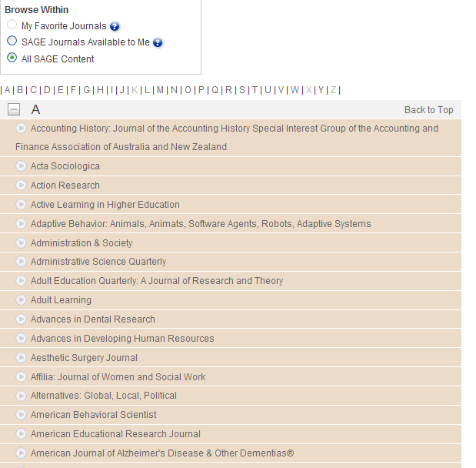Collapse the A section with minus icon
Screen dimensions: 476x468
(x=14, y=109)
